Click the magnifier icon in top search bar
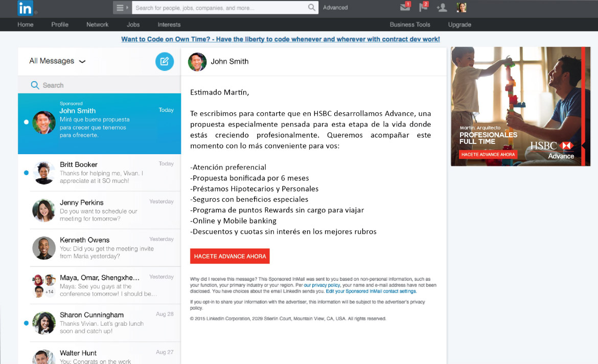Image resolution: width=598 pixels, height=364 pixels. (312, 7)
